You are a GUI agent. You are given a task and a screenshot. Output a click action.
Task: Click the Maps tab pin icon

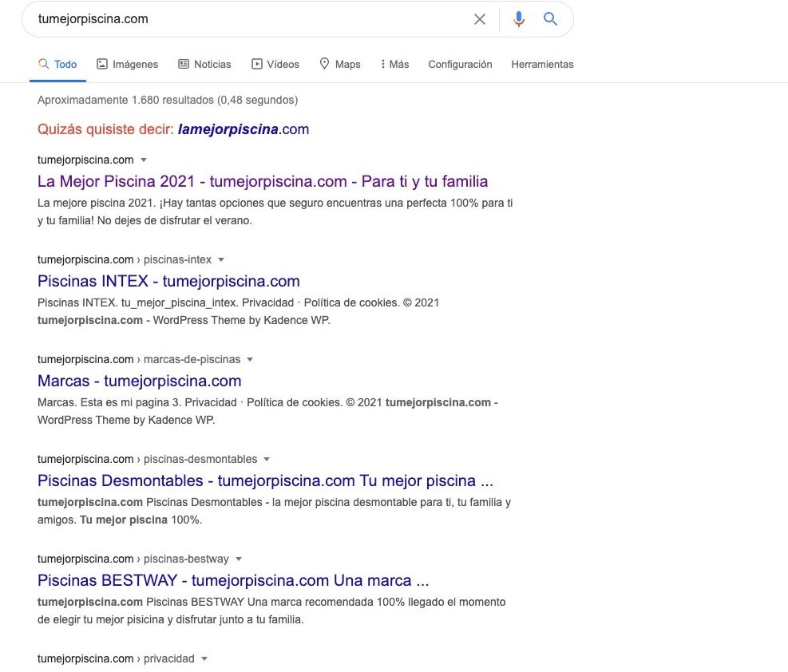325,64
